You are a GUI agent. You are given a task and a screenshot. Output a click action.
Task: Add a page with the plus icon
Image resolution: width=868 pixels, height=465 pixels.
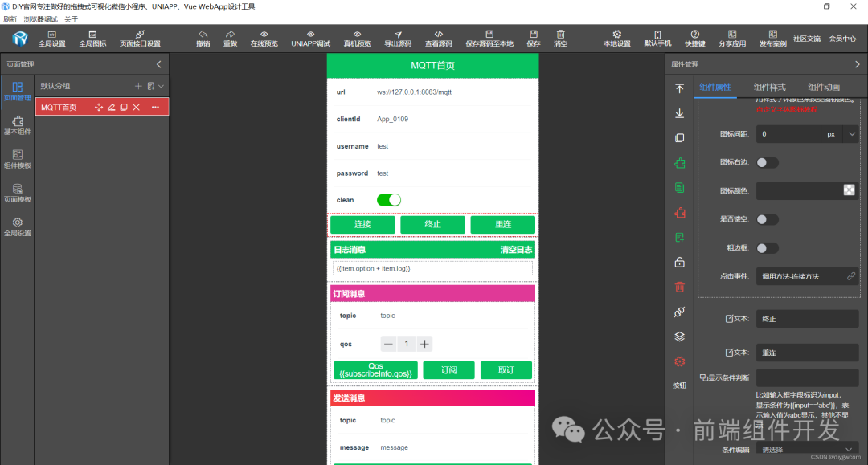(x=138, y=86)
